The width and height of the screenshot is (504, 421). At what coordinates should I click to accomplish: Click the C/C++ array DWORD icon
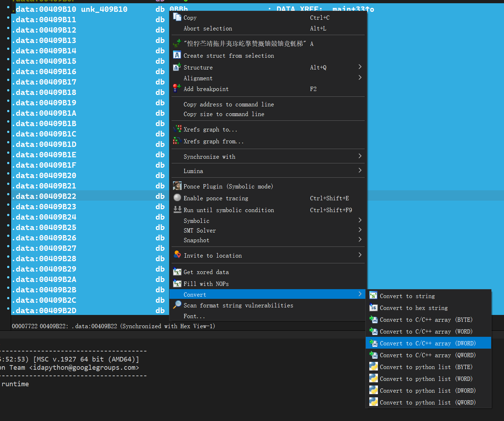click(373, 343)
